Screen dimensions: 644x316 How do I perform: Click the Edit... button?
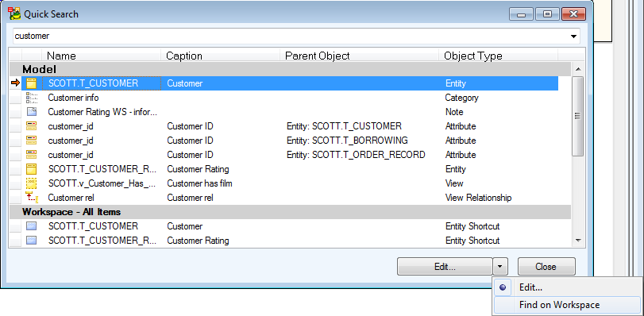pyautogui.click(x=445, y=266)
